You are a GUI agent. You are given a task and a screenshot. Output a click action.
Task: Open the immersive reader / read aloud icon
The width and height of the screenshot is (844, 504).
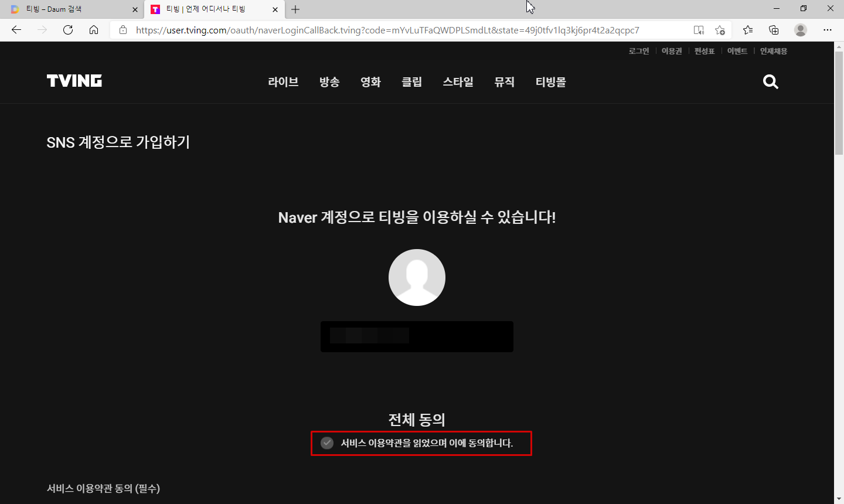[x=699, y=30]
